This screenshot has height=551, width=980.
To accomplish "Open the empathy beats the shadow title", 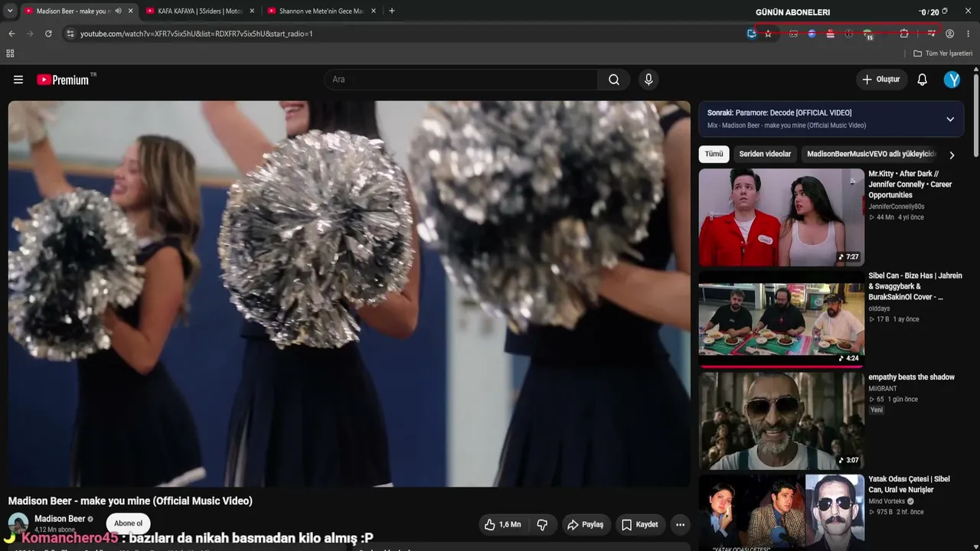I will point(911,377).
